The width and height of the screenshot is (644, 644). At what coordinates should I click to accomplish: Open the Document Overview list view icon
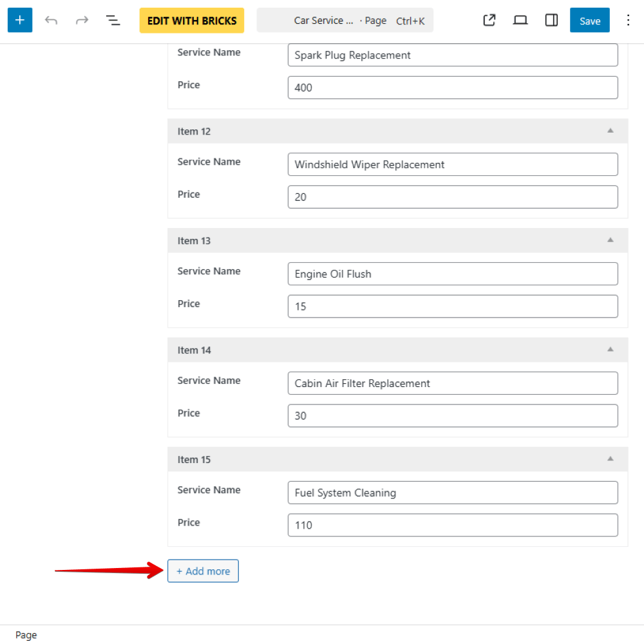(x=113, y=20)
